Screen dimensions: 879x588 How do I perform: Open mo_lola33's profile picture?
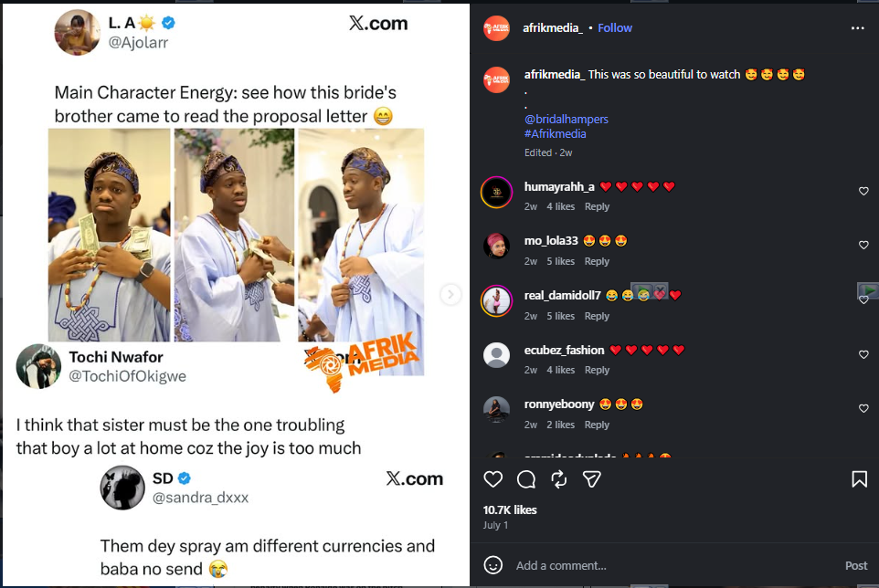point(497,246)
